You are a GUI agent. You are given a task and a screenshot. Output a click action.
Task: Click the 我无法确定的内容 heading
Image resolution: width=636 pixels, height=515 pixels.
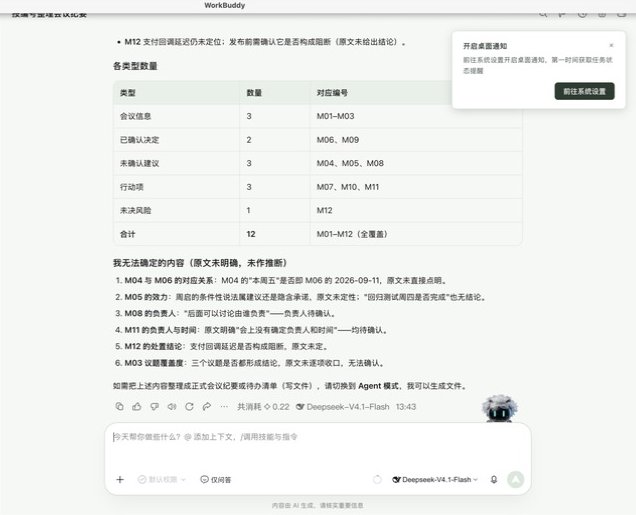coord(200,263)
